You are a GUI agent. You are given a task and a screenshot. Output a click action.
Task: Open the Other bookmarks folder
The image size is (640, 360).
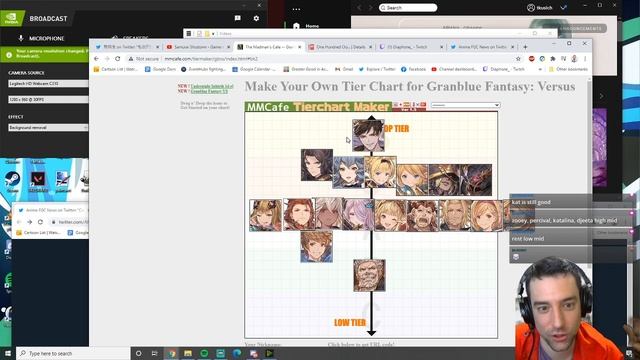click(569, 69)
